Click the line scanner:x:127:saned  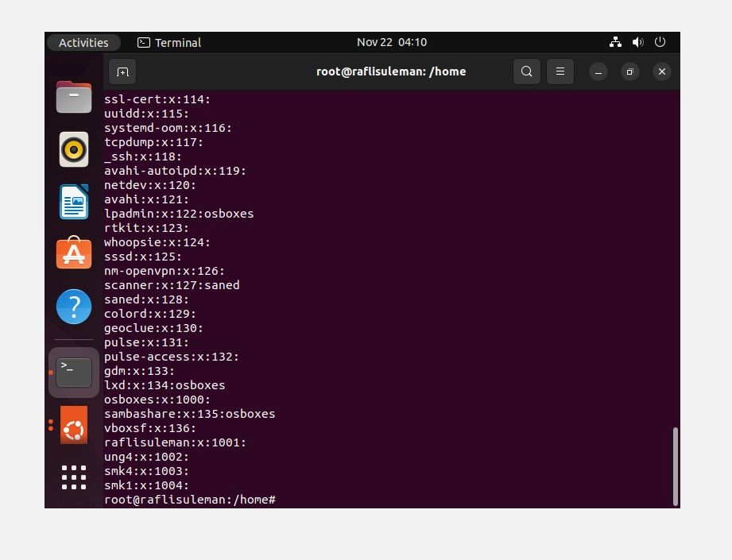point(172,285)
